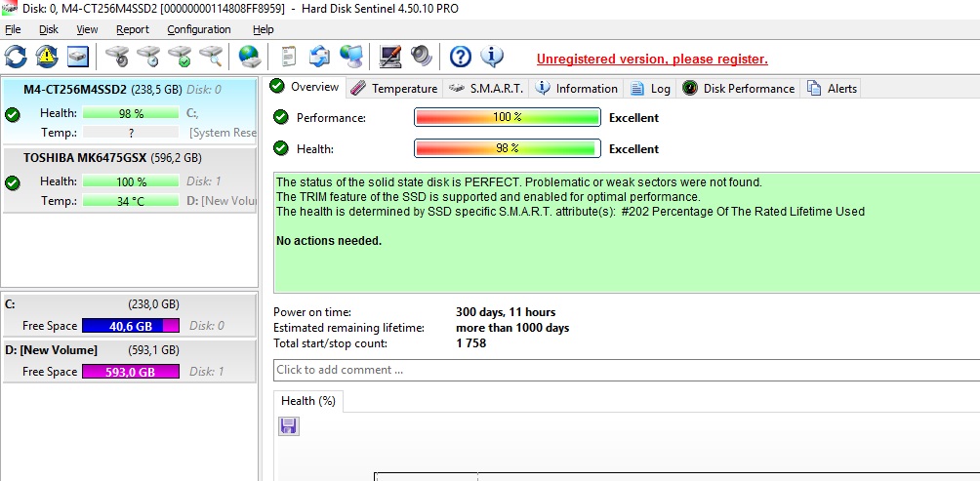
Task: Click the blue question mark help icon
Action: (x=461, y=57)
